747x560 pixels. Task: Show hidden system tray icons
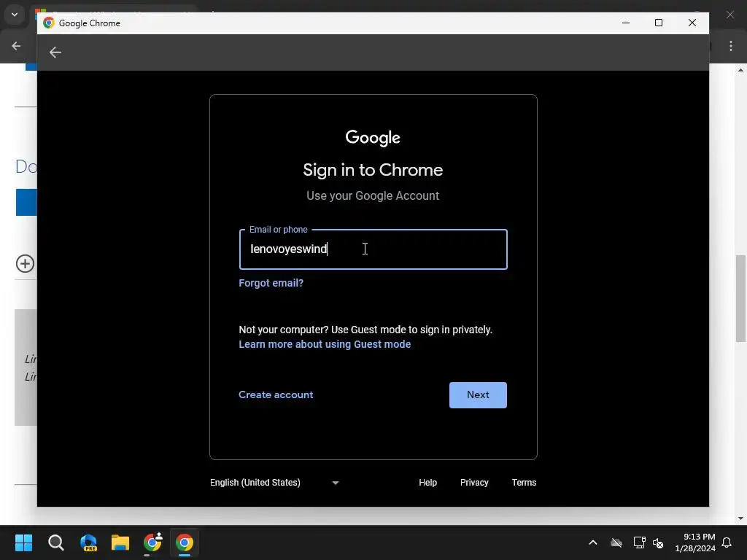[593, 542]
